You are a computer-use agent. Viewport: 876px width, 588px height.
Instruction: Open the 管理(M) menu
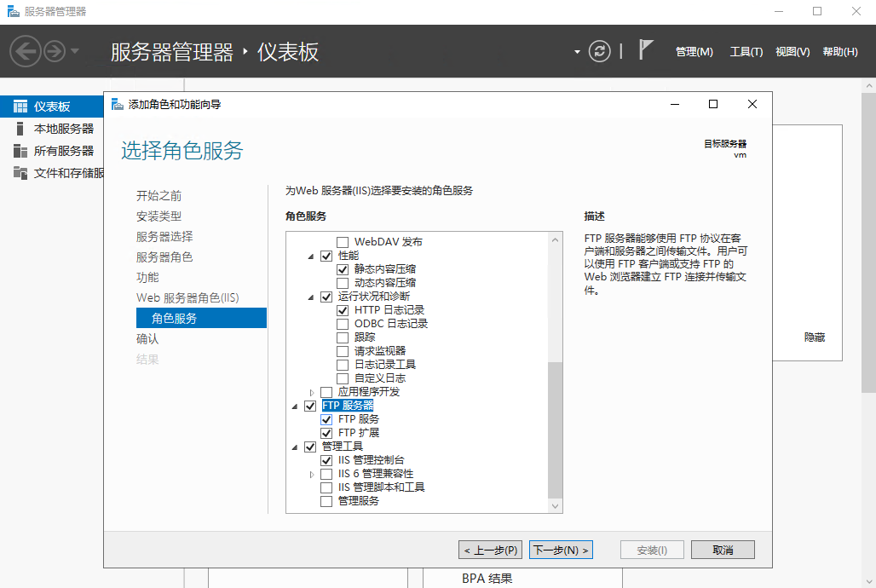coord(694,52)
